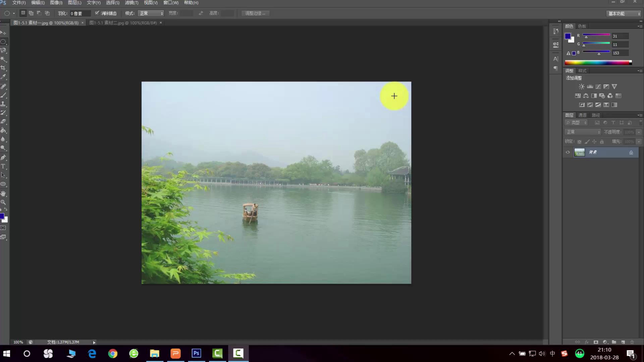Select the Hand tool
644x362 pixels.
point(3,194)
